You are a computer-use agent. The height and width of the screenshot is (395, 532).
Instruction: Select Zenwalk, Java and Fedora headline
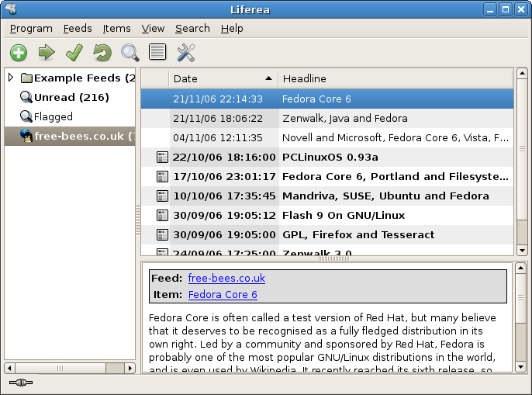(x=345, y=118)
